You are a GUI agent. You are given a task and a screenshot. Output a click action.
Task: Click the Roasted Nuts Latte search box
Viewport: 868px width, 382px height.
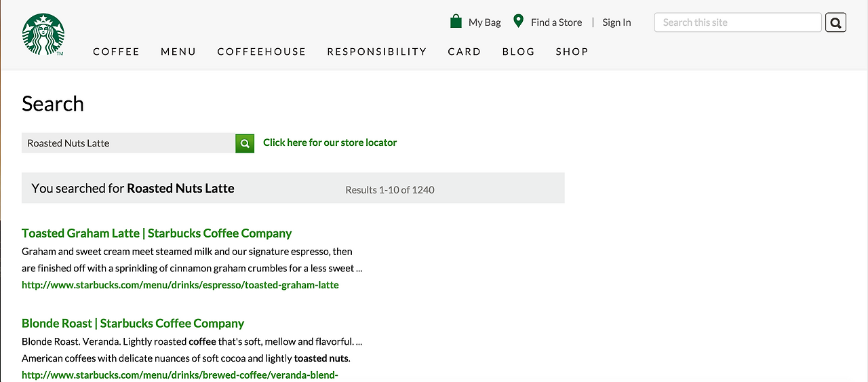[x=128, y=143]
